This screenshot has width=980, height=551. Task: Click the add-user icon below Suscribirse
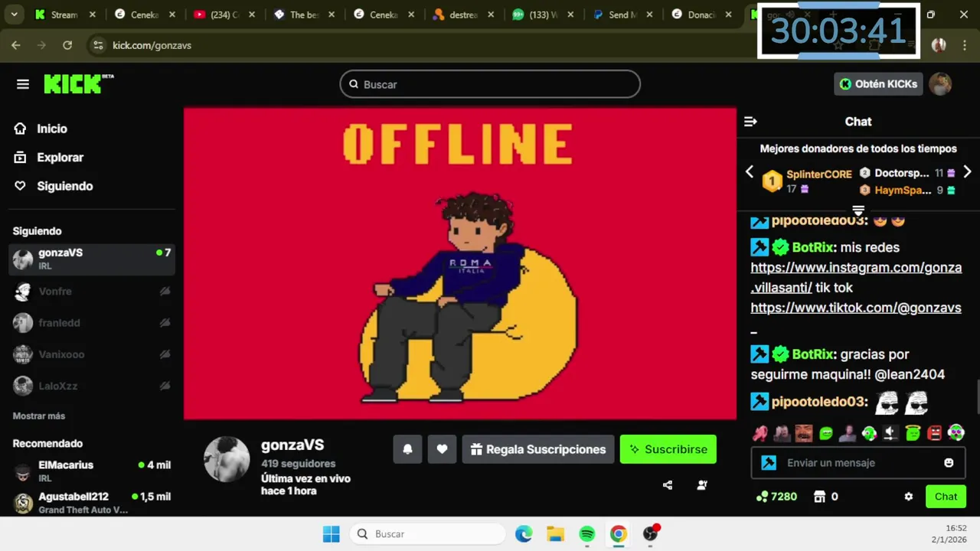[702, 484]
